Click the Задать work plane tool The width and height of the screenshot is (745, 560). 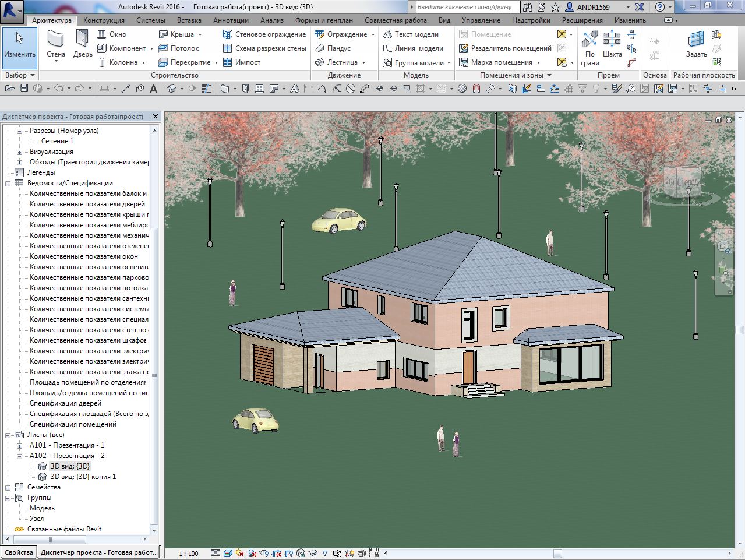(x=696, y=45)
